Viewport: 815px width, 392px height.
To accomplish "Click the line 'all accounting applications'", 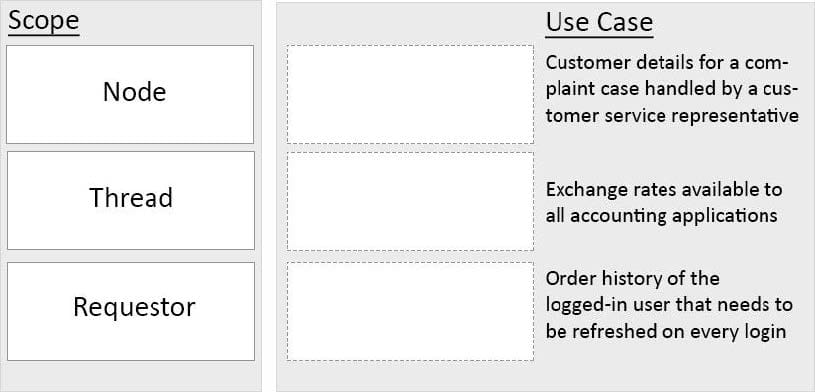I will tap(662, 215).
